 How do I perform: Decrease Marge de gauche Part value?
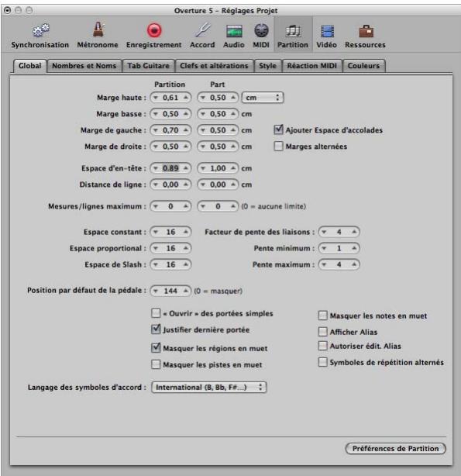pyautogui.click(x=203, y=130)
